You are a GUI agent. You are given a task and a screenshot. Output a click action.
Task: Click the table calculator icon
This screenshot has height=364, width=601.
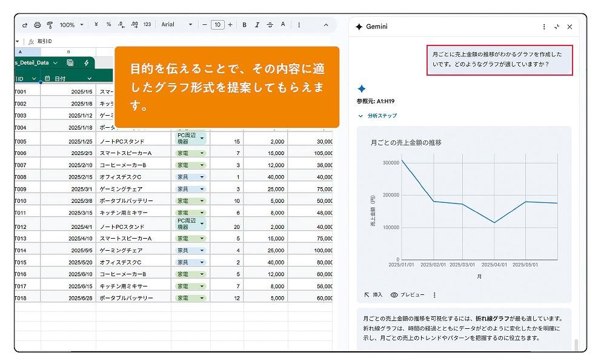[70, 62]
